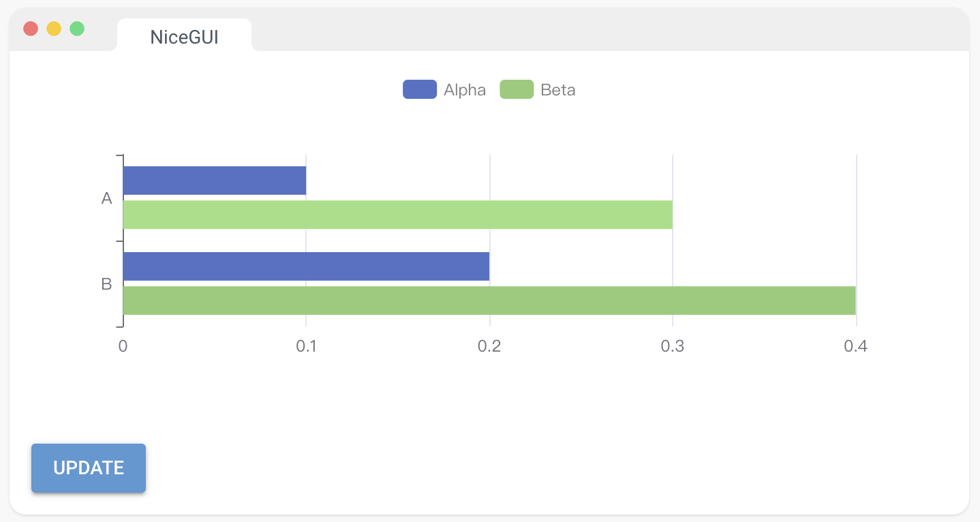Click the A category axis label
980x522 pixels.
106,198
